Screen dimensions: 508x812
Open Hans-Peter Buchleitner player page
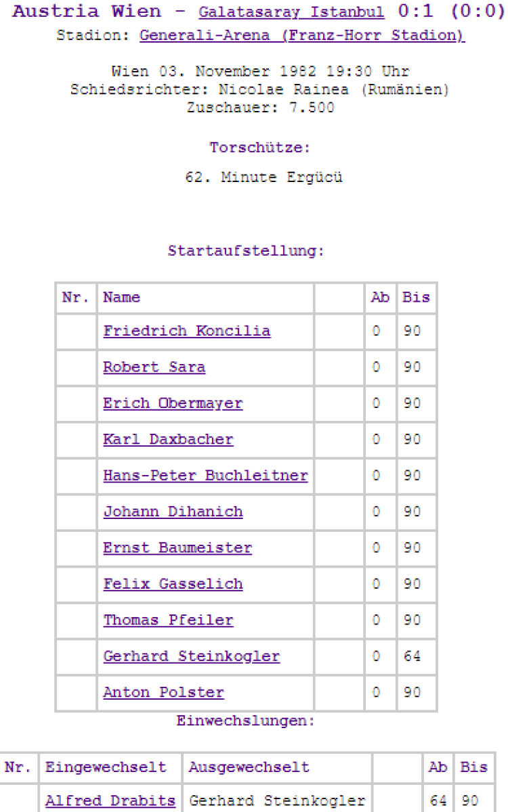click(x=205, y=476)
